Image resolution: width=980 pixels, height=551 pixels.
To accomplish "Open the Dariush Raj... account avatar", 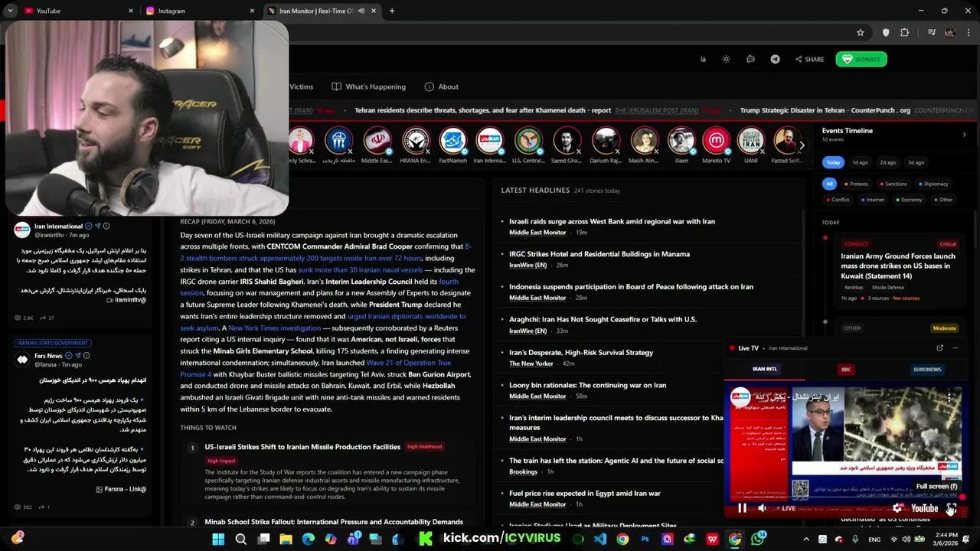I will point(606,141).
